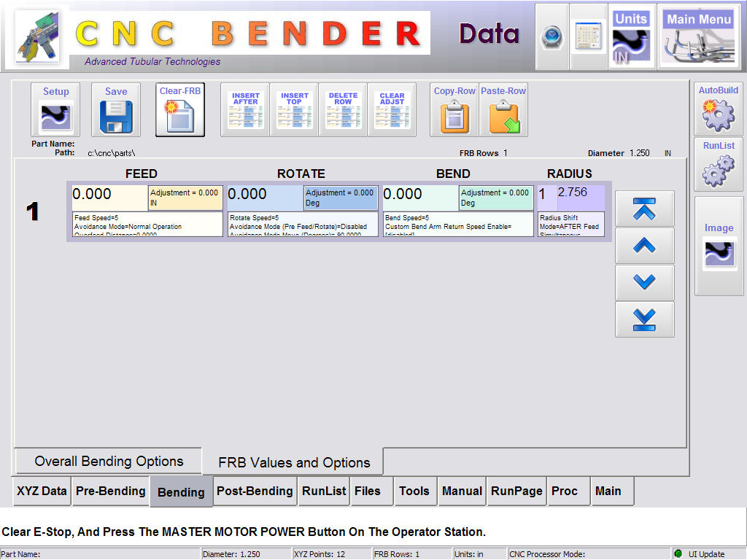Jump to the top row with double-up arrow
Image resolution: width=747 pixels, height=560 pixels.
pyautogui.click(x=644, y=209)
